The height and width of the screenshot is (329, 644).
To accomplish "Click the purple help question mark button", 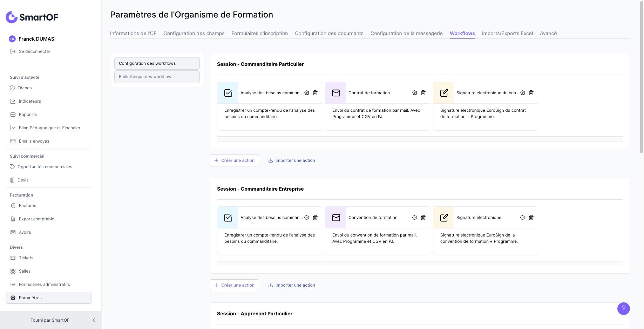I will pyautogui.click(x=623, y=309).
